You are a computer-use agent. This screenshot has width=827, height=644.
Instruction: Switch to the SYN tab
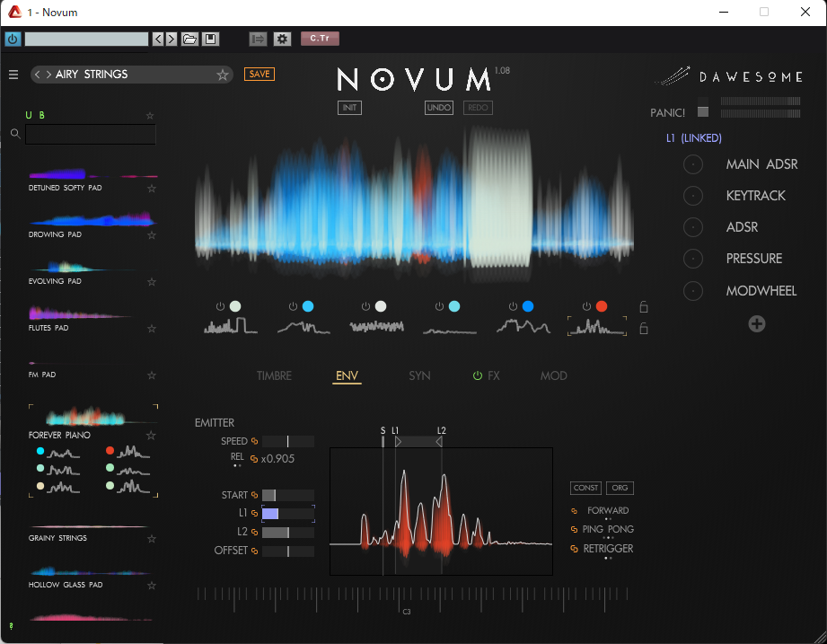coord(420,376)
